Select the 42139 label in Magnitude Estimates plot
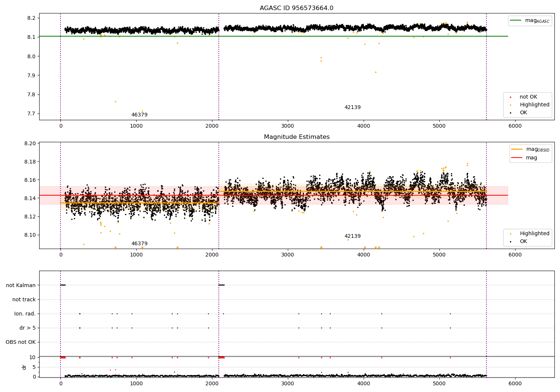This screenshot has height=392, width=560. click(x=352, y=236)
